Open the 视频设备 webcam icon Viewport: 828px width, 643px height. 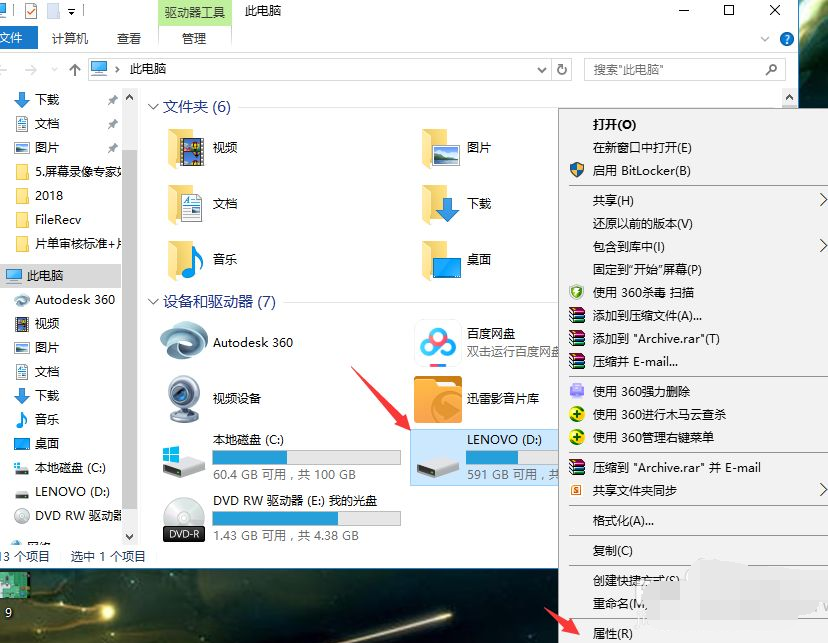coord(184,398)
